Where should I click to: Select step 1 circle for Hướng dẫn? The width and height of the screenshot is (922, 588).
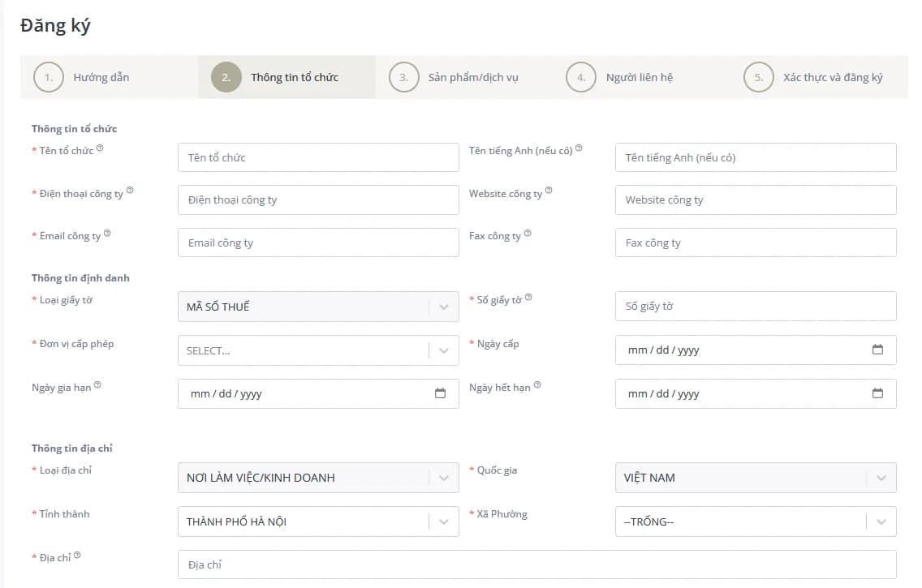[x=48, y=77]
